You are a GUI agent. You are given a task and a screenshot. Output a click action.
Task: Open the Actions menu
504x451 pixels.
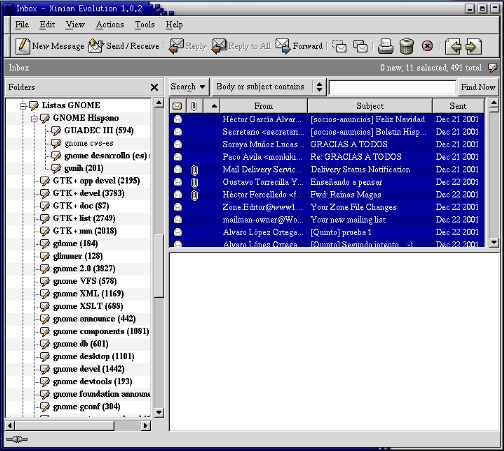tap(110, 25)
